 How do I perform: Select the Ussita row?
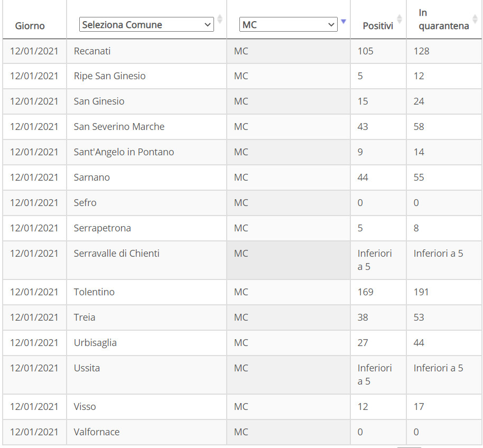242,375
